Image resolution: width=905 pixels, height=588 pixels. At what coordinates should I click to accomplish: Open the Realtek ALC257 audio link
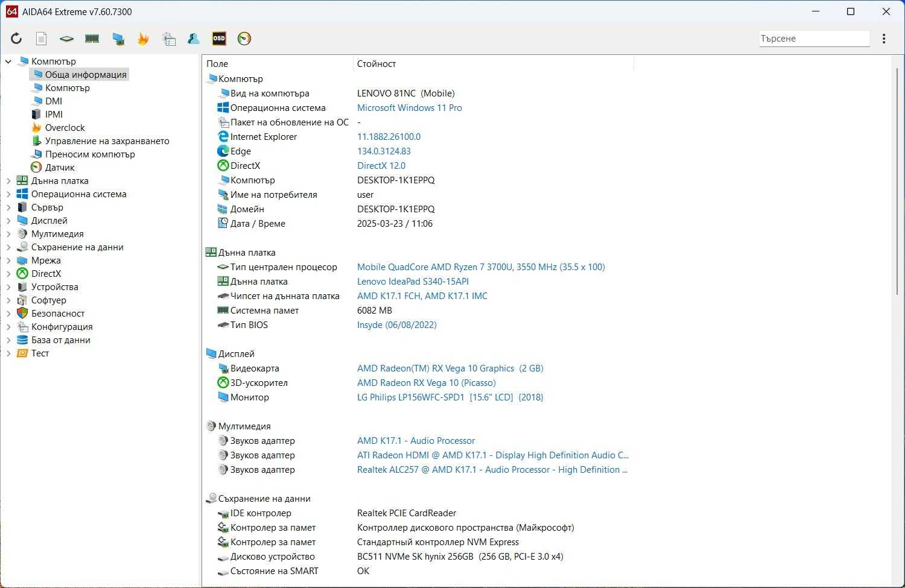(492, 470)
